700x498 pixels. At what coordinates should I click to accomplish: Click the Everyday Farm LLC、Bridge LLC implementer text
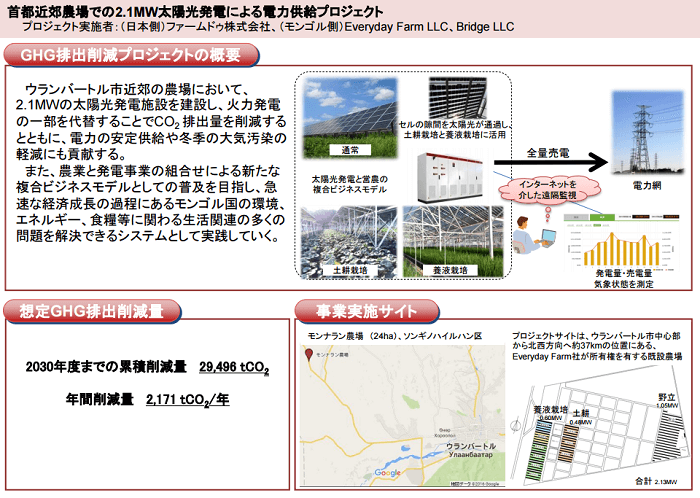[x=429, y=27]
